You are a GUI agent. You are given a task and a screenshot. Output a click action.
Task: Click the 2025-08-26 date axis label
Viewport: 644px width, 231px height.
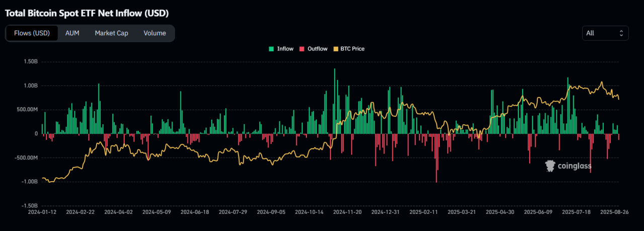[x=614, y=212]
